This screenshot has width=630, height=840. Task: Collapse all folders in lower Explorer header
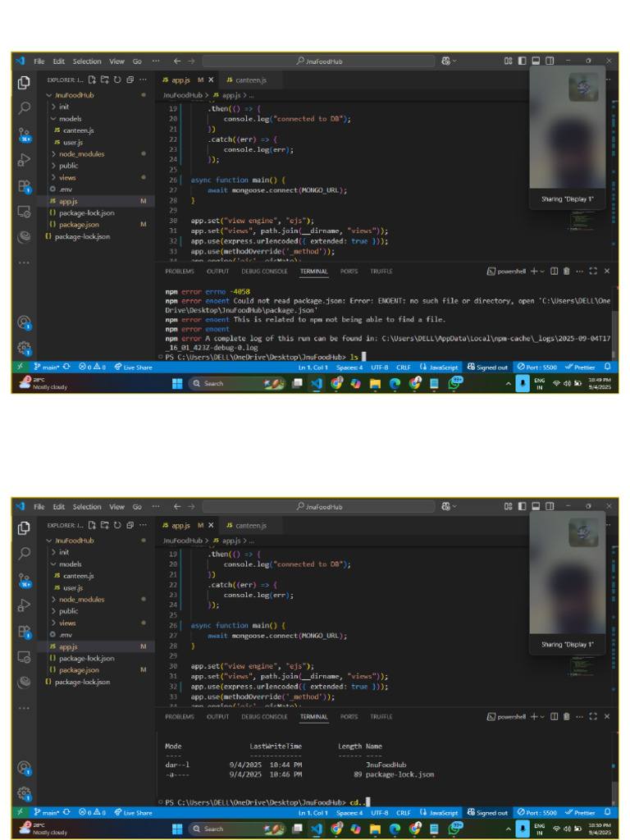pos(130,525)
